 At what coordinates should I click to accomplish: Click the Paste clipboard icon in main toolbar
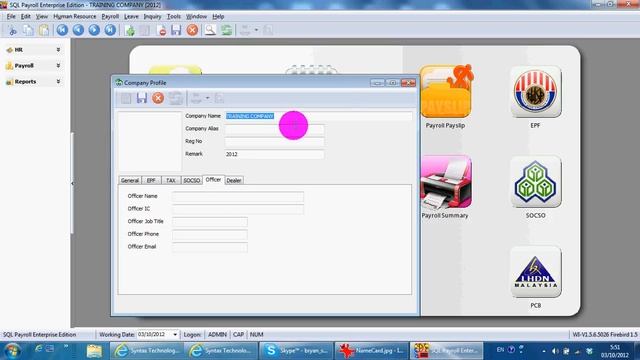point(44,30)
